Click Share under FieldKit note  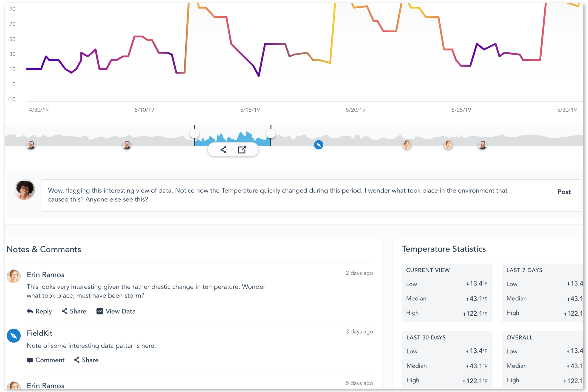[x=86, y=360]
